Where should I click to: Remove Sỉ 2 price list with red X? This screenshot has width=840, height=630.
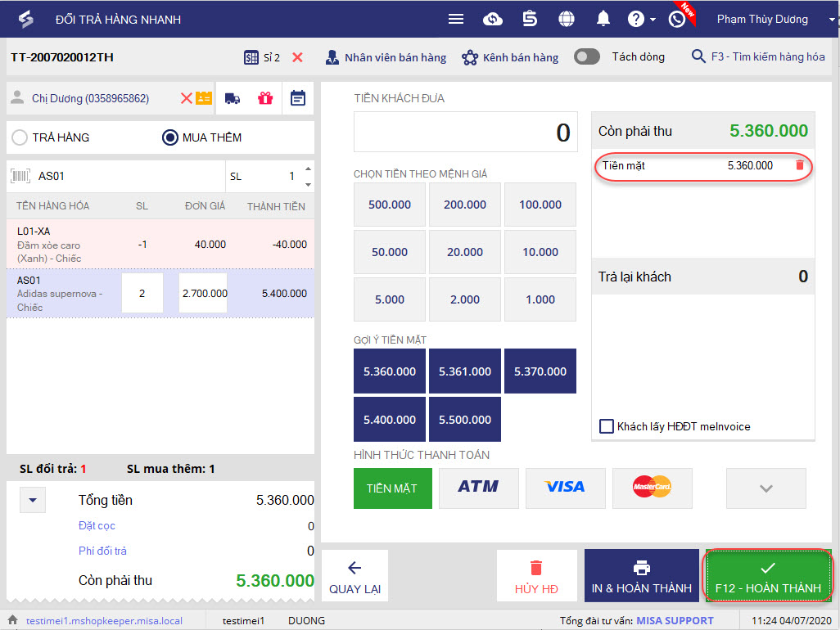(297, 57)
